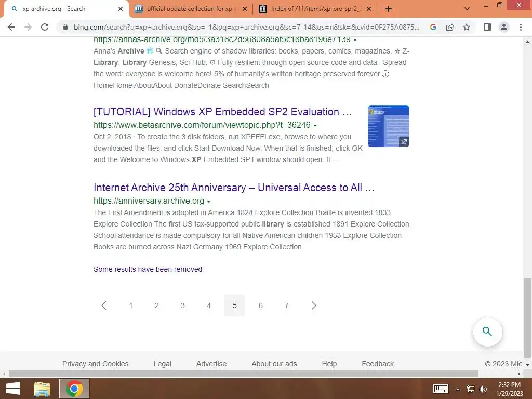
Task: Click the enlarge icon on result thumbnail
Action: tap(404, 142)
